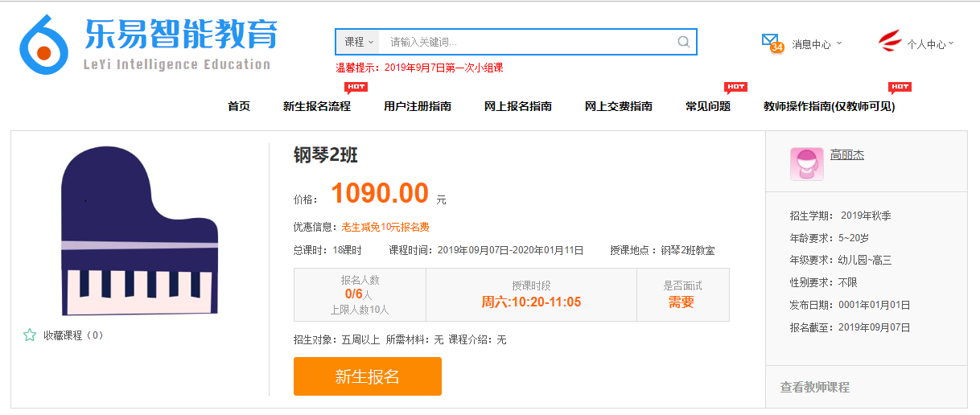
Task: Go to the 首页 menu item
Action: [x=239, y=106]
